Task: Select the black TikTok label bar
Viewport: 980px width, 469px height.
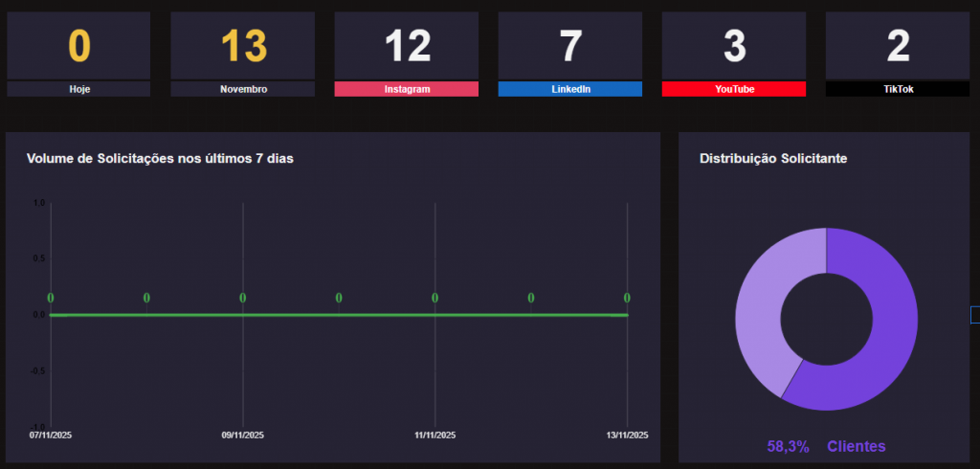Action: point(897,89)
